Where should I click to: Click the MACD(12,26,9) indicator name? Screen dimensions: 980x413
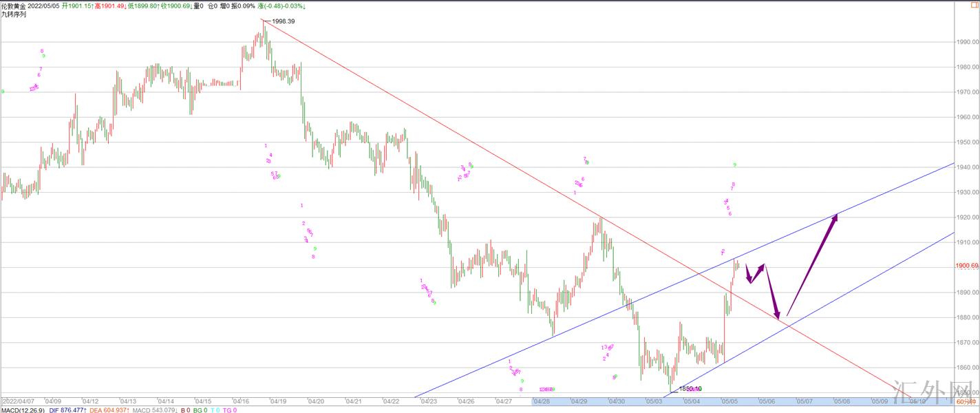click(x=22, y=410)
